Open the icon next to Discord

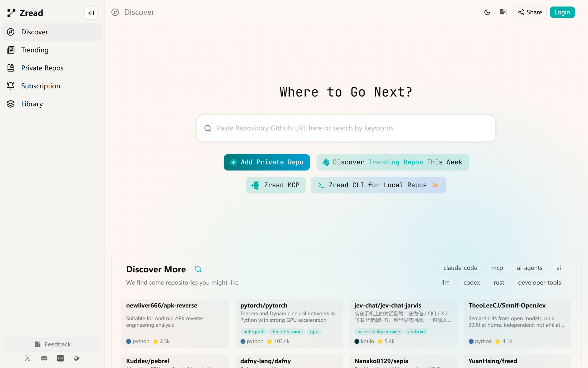[x=60, y=358]
